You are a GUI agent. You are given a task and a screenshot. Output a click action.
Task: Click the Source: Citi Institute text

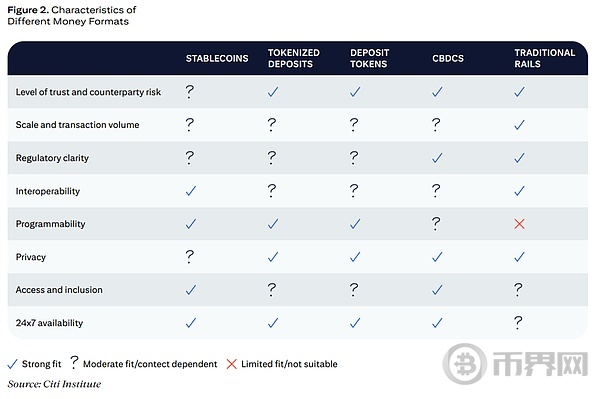click(54, 384)
